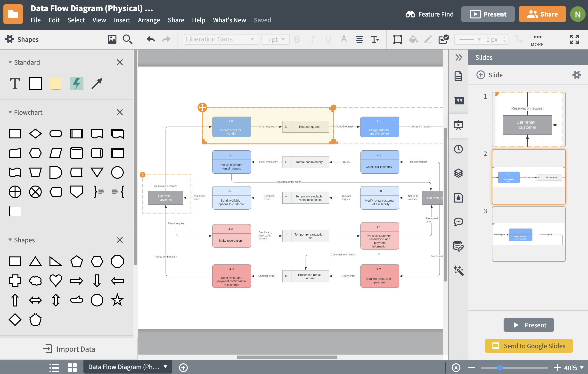588x374 pixels.
Task: Open the slides presentation panel icon
Action: point(459,125)
